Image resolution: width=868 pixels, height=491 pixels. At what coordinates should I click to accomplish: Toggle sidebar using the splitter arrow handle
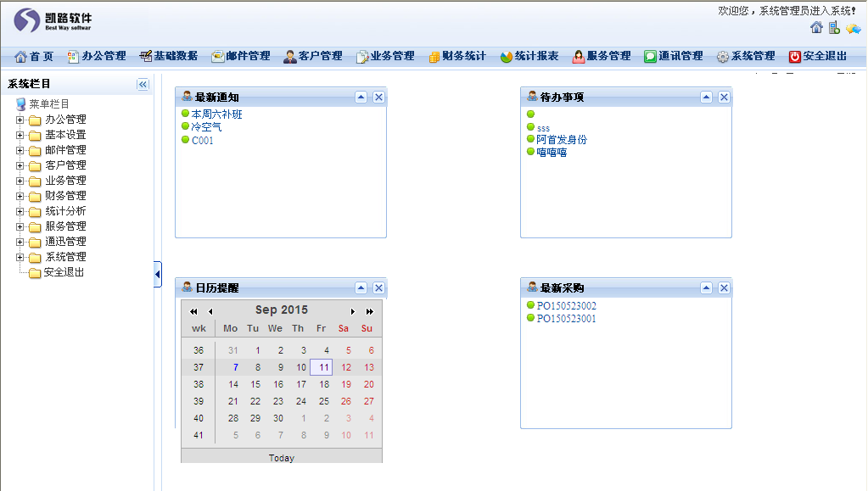pos(158,274)
